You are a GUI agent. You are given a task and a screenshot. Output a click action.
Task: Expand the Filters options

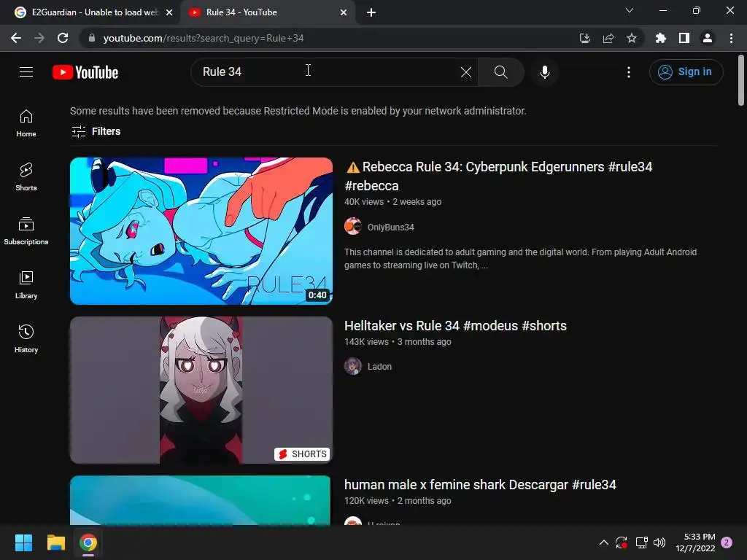point(96,131)
